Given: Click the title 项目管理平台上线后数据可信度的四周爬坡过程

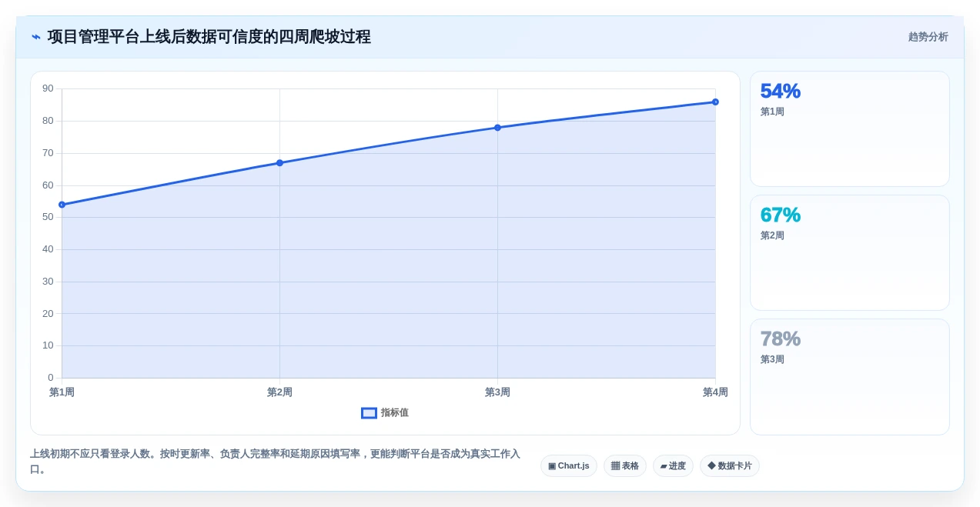Looking at the screenshot, I should point(209,37).
